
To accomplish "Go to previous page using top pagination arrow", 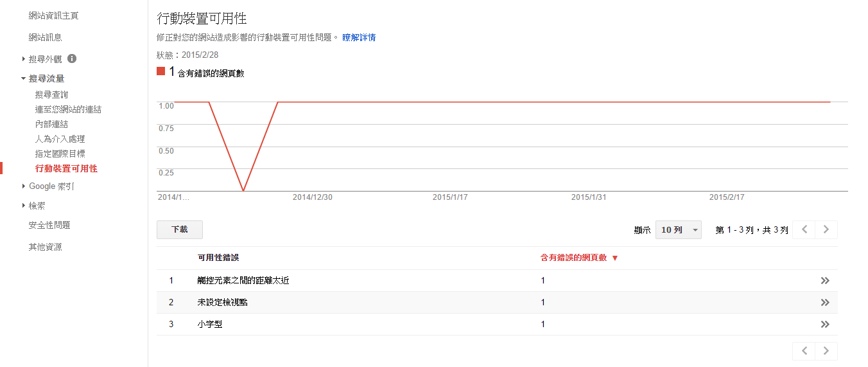I will point(804,229).
